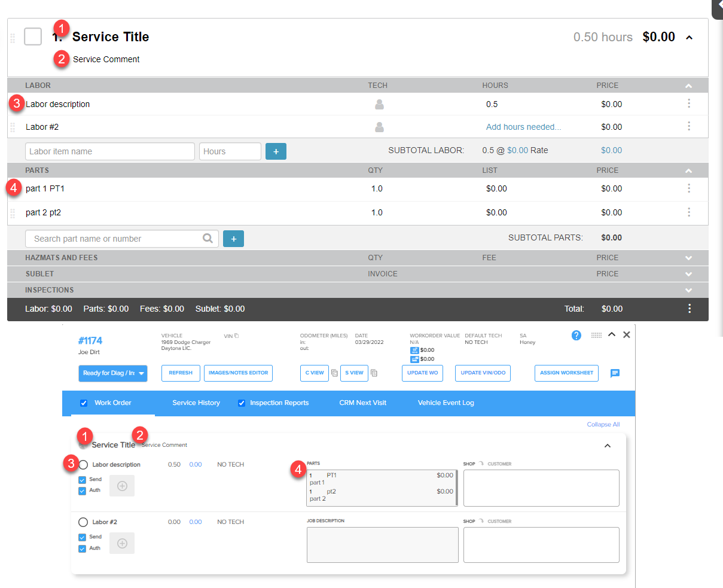The height and width of the screenshot is (588, 723).
Task: Assign technician icon for Labor description row
Action: 379,104
